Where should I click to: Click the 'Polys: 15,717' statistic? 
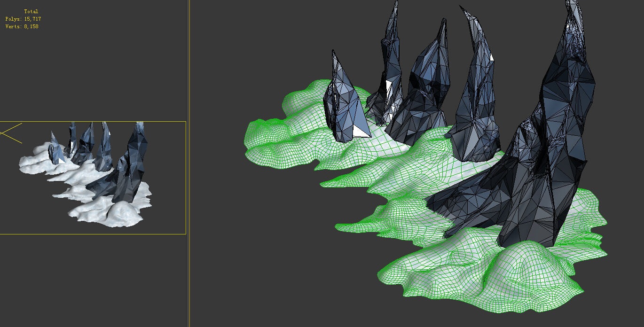[24, 19]
